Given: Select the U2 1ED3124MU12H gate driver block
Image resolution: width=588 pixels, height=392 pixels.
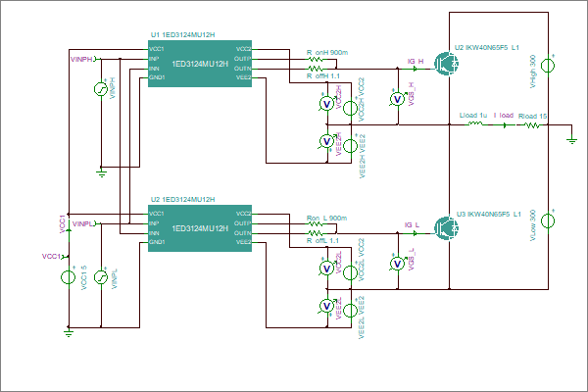Looking at the screenshot, I should point(200,228).
